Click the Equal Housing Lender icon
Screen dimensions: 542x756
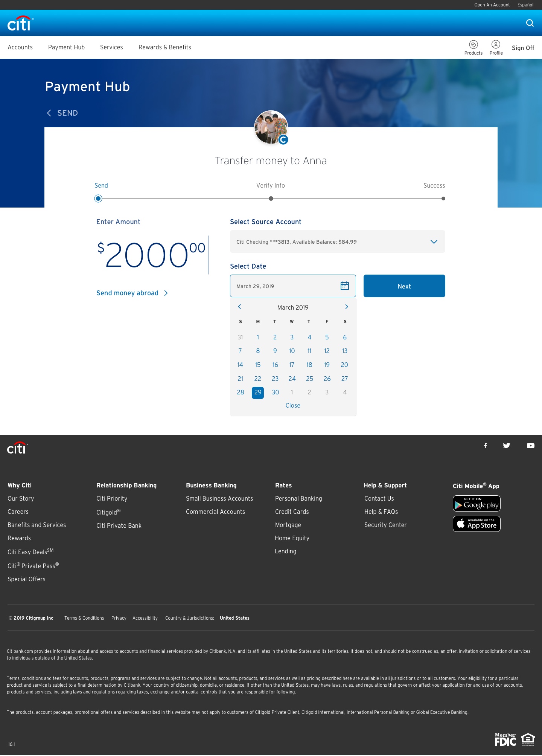[x=528, y=739]
